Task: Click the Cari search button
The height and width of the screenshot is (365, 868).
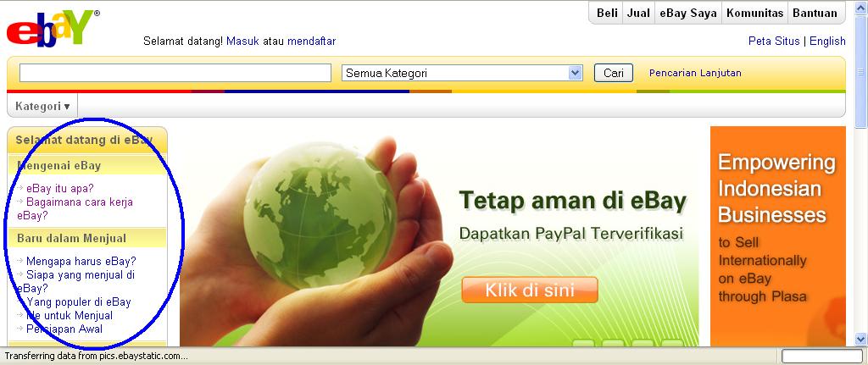Action: tap(614, 73)
